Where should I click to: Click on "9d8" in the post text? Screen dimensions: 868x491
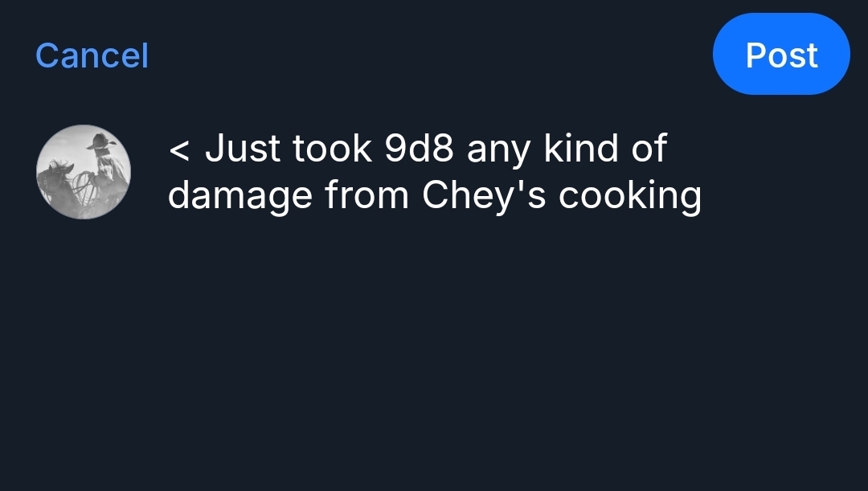[x=420, y=149]
